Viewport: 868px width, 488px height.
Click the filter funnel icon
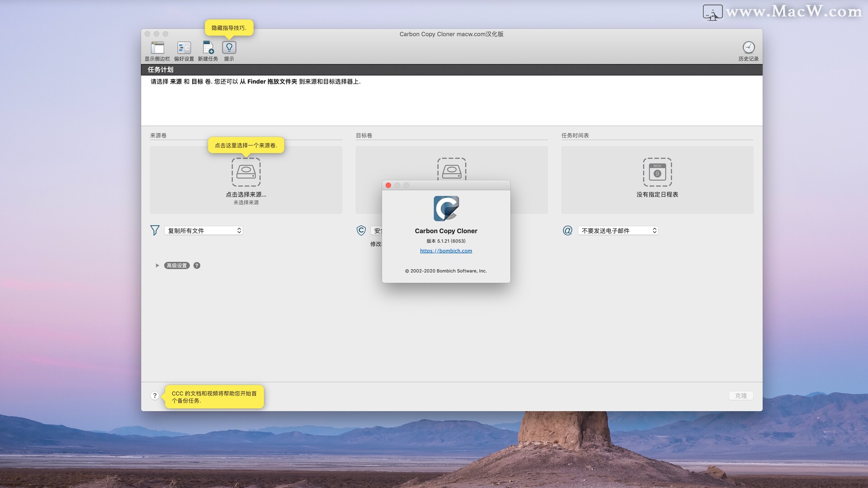155,230
